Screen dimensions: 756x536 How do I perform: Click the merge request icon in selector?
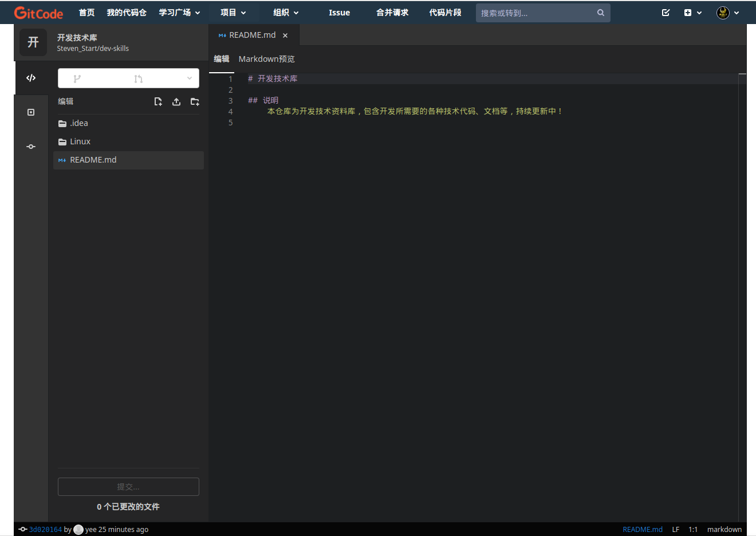[138, 78]
